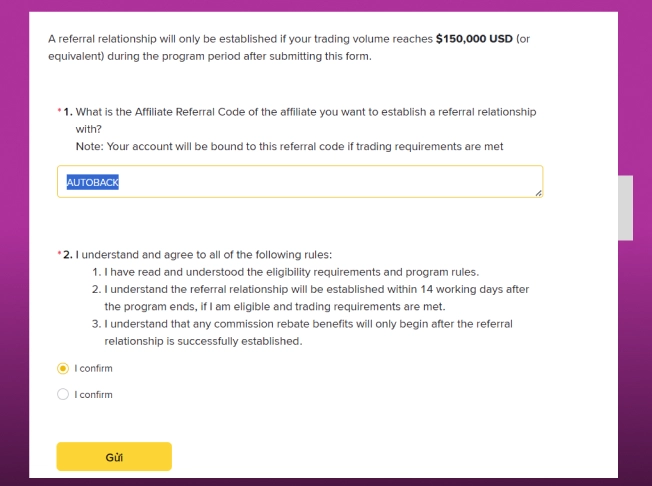Click the highlighted AUTOBACK text
Image resolution: width=652 pixels, height=486 pixels.
(93, 182)
